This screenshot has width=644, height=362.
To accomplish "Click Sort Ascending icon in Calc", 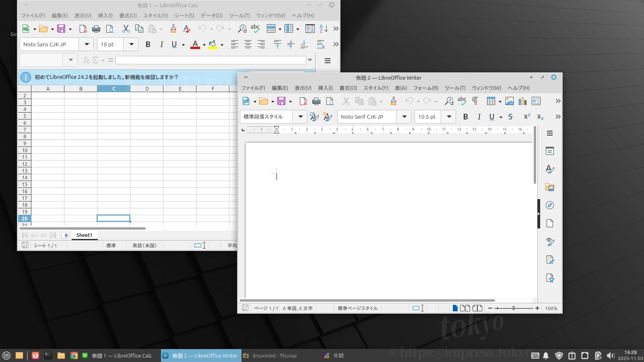I will [x=324, y=29].
